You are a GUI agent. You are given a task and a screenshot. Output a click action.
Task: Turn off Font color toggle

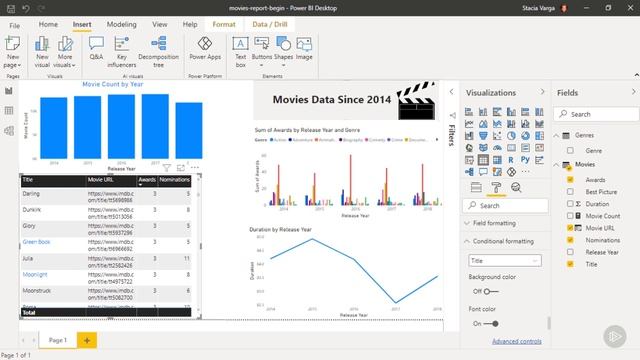click(491, 324)
